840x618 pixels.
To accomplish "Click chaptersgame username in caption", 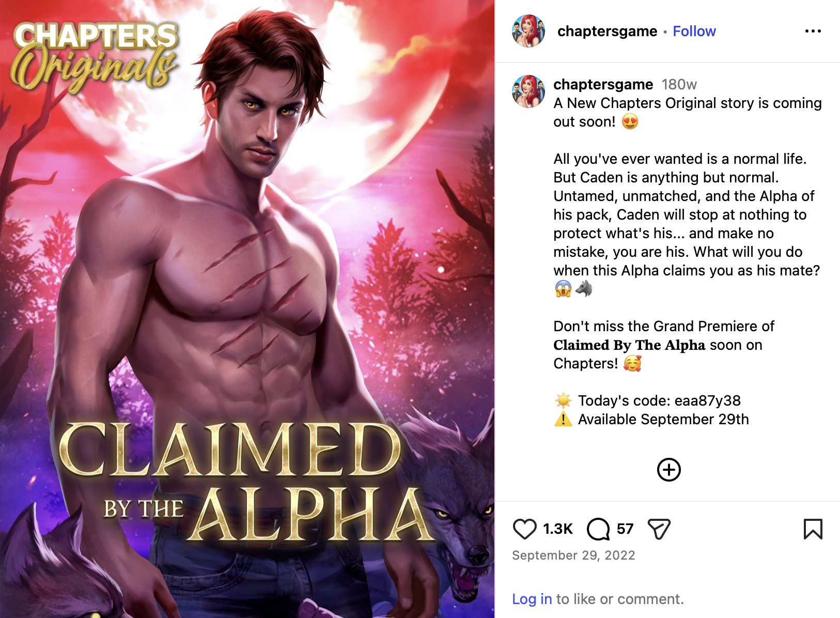I will click(x=603, y=84).
